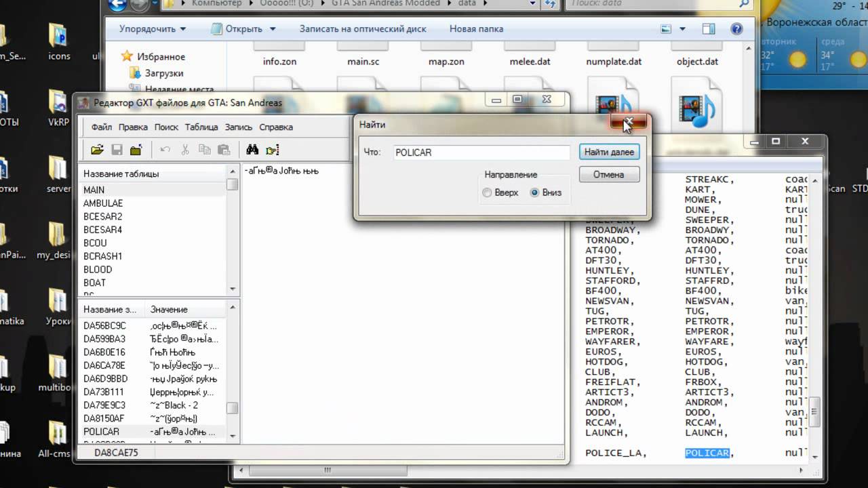Select the Вверх direction radio button
The width and height of the screenshot is (868, 488).
(487, 192)
